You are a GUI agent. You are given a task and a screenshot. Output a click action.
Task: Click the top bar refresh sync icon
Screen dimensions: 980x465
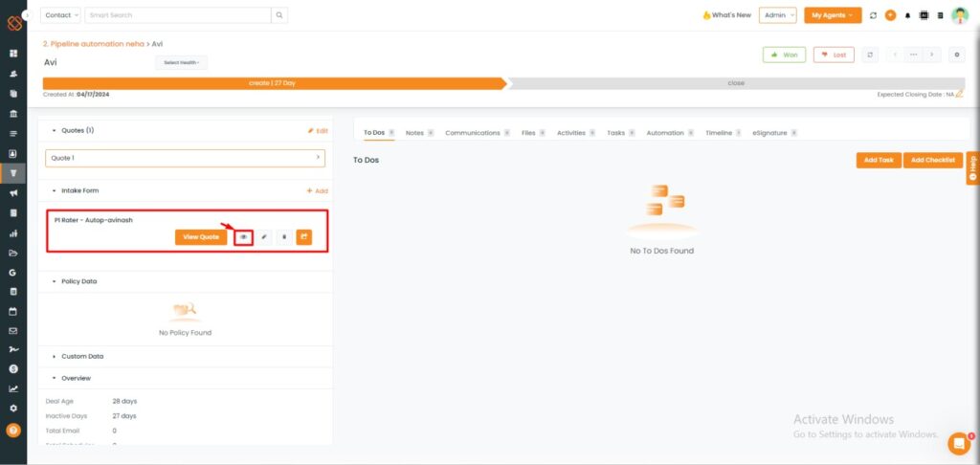coord(873,15)
